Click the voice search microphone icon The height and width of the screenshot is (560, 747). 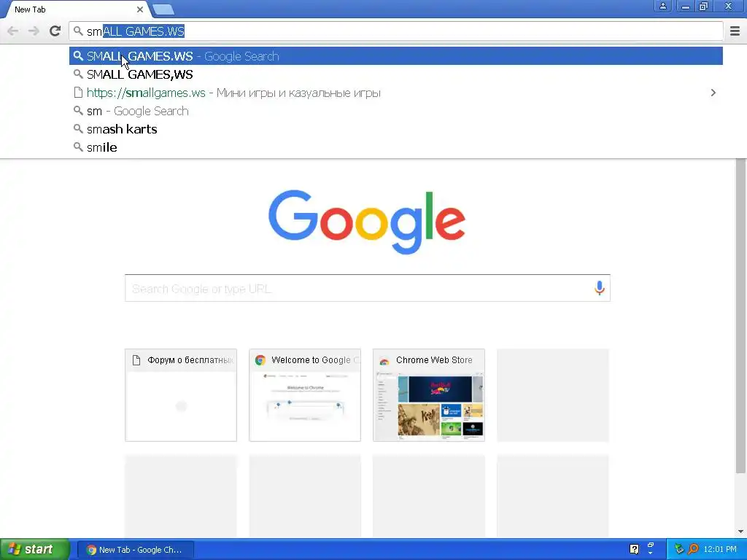pyautogui.click(x=600, y=287)
